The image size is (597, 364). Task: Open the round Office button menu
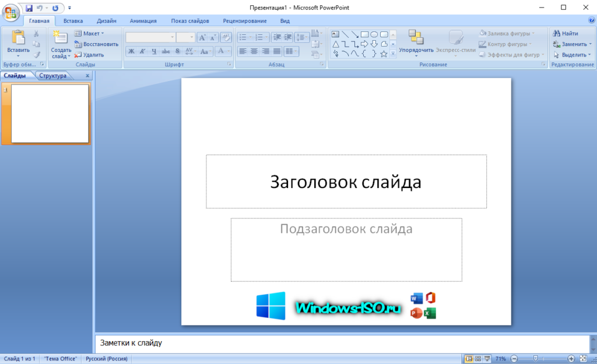[x=10, y=13]
